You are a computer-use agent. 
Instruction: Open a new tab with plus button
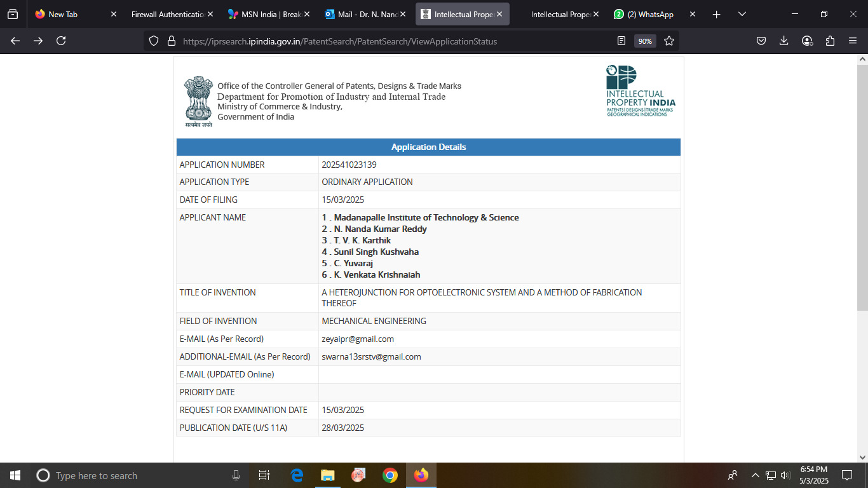[716, 14]
